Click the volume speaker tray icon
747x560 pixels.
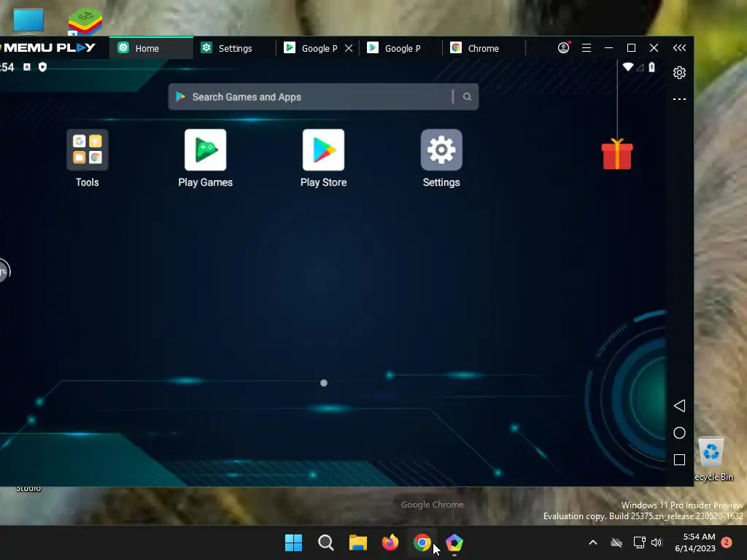[657, 542]
